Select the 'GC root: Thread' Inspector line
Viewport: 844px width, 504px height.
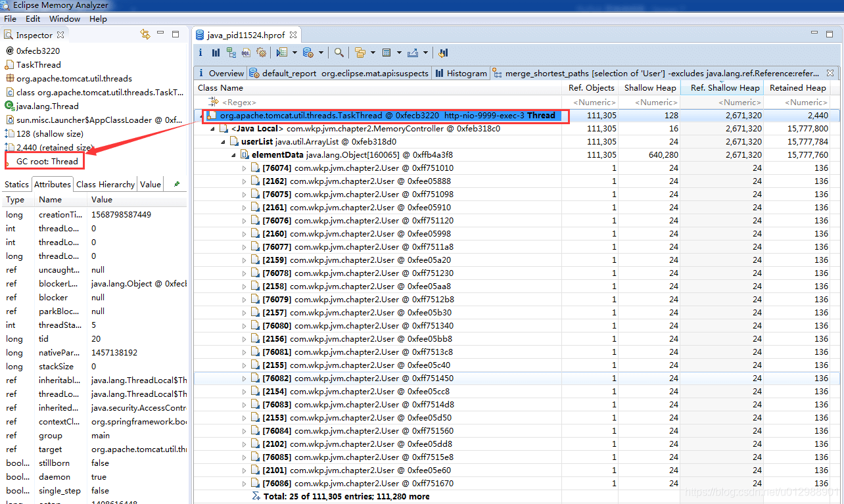tap(47, 161)
